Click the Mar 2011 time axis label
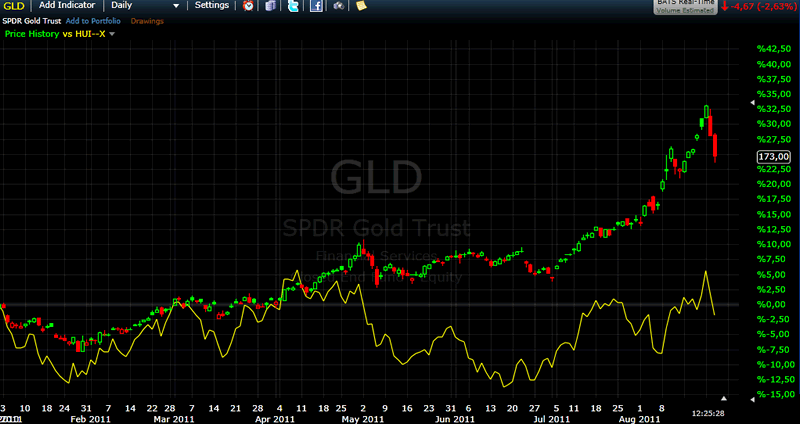The image size is (800, 424). click(x=173, y=419)
